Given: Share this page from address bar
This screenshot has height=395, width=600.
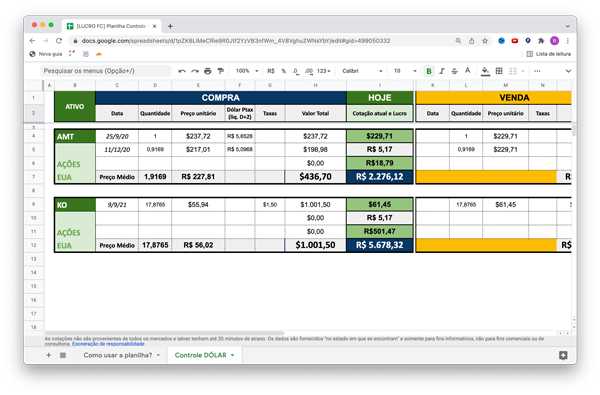Looking at the screenshot, I should tap(471, 41).
